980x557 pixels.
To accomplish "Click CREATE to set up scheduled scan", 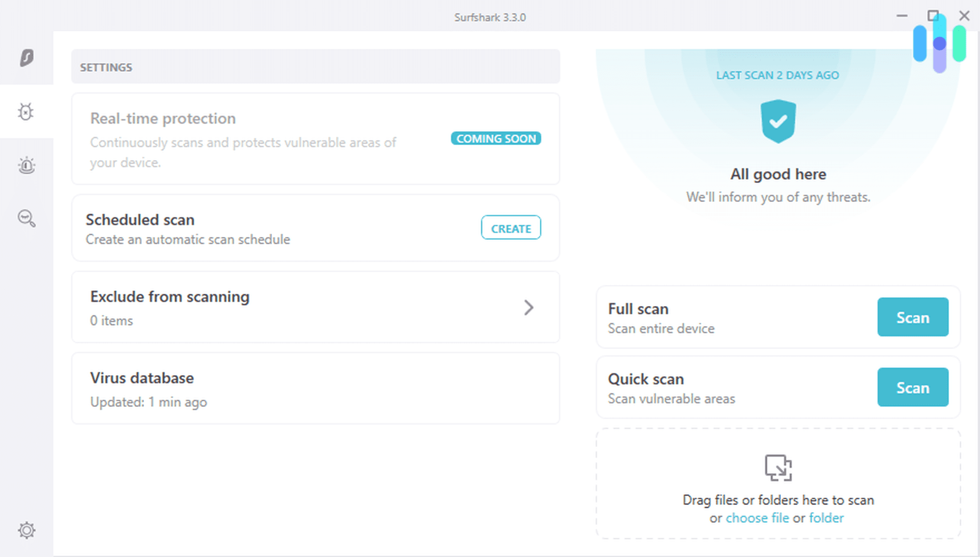I will click(511, 228).
